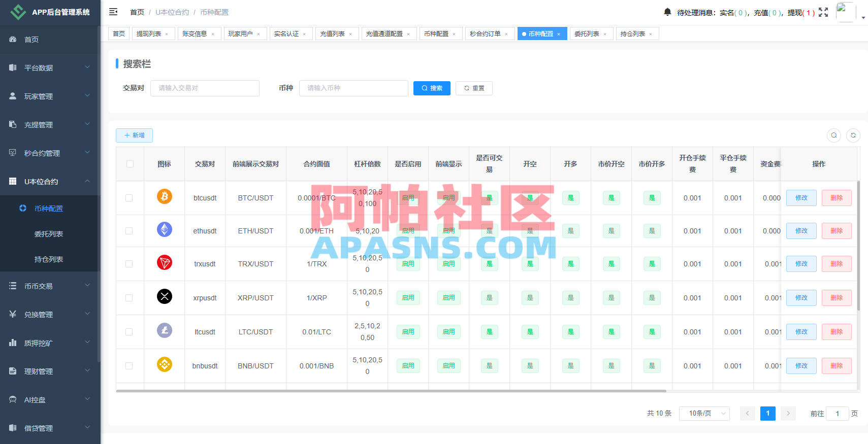
Task: Select all rows with header checkbox
Action: point(130,164)
